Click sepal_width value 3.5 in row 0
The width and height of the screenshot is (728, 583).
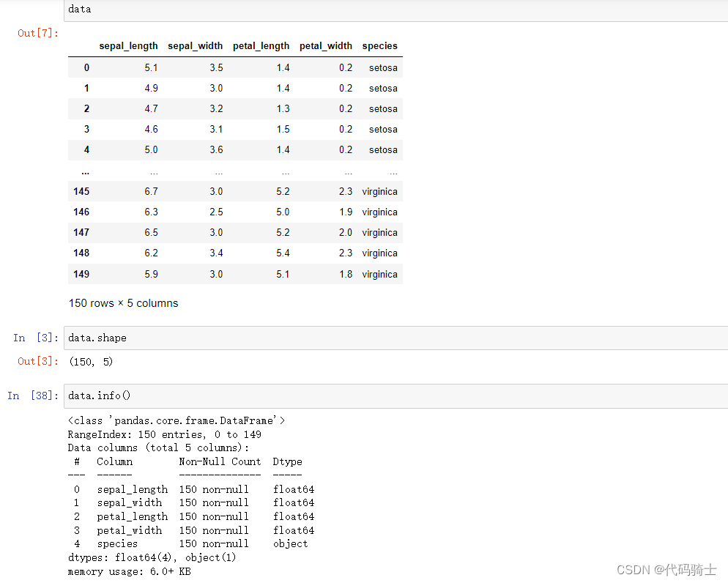point(216,68)
